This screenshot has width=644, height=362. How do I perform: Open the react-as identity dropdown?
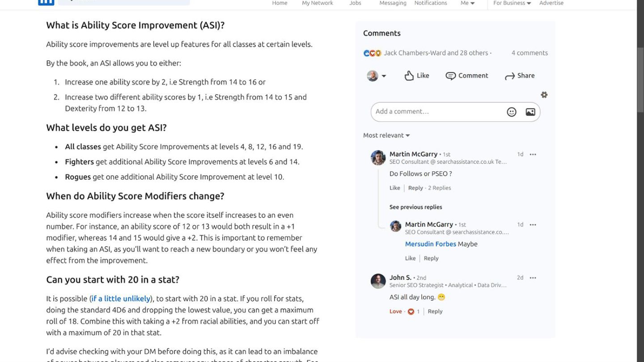pos(377,76)
